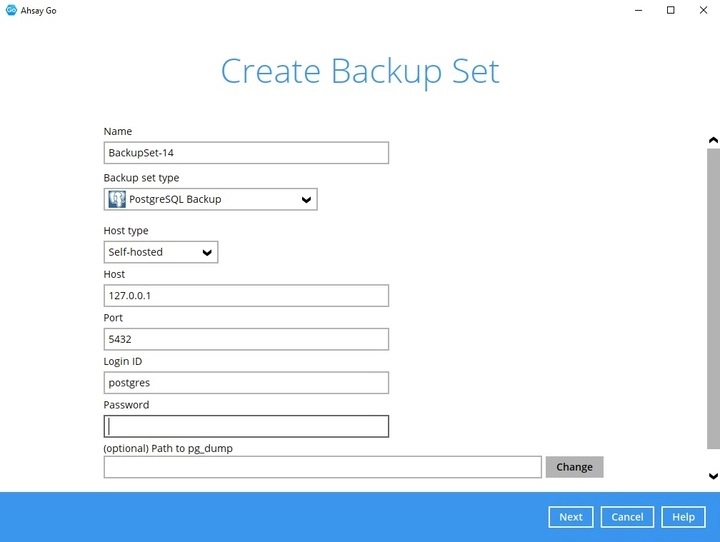Close the Ahsay Go window
Image resolution: width=720 pixels, height=542 pixels.
click(703, 10)
